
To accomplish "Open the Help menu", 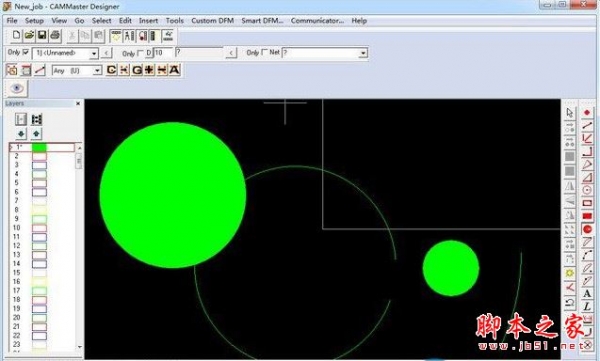I will (359, 21).
